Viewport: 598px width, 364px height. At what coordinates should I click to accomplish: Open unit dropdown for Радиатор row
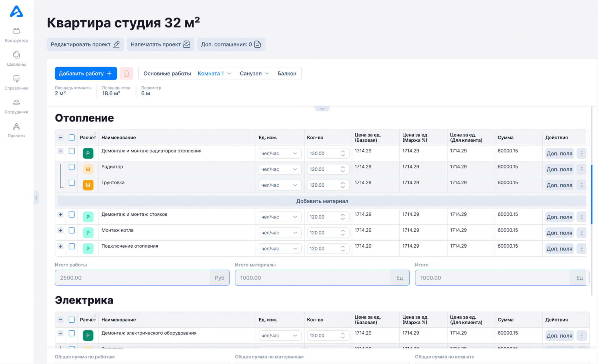279,169
